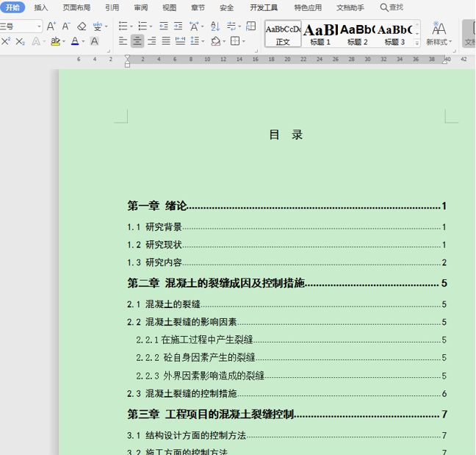
Task: Click the sort icon
Action: (x=215, y=26)
